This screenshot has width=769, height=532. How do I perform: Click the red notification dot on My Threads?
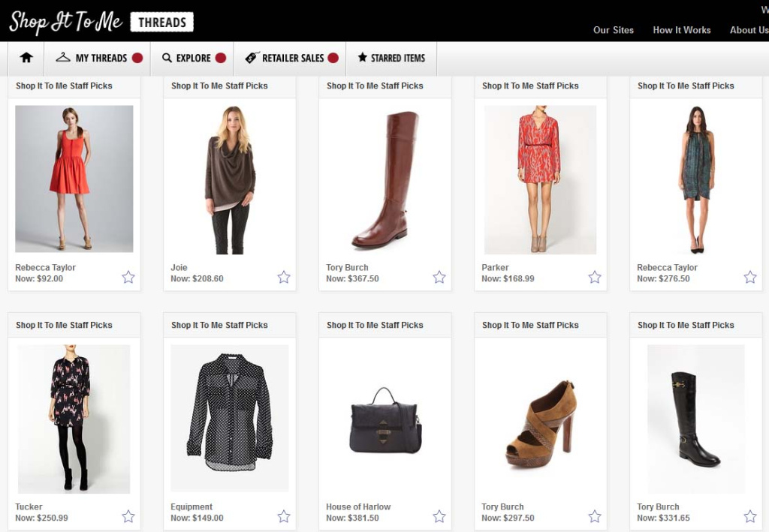click(137, 58)
